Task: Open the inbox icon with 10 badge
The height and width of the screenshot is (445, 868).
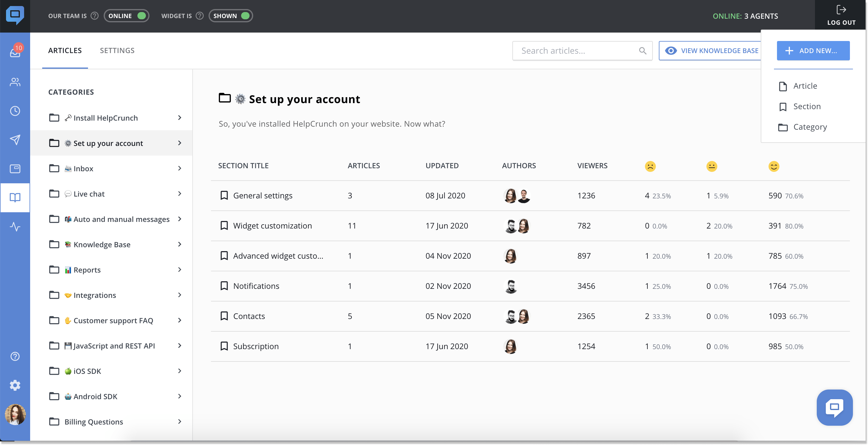Action: (15, 51)
